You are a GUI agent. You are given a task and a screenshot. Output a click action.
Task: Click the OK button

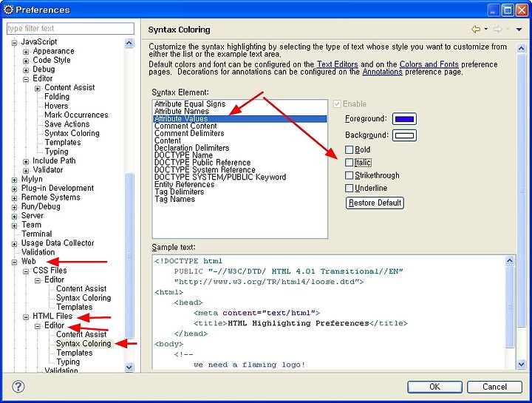pos(434,387)
